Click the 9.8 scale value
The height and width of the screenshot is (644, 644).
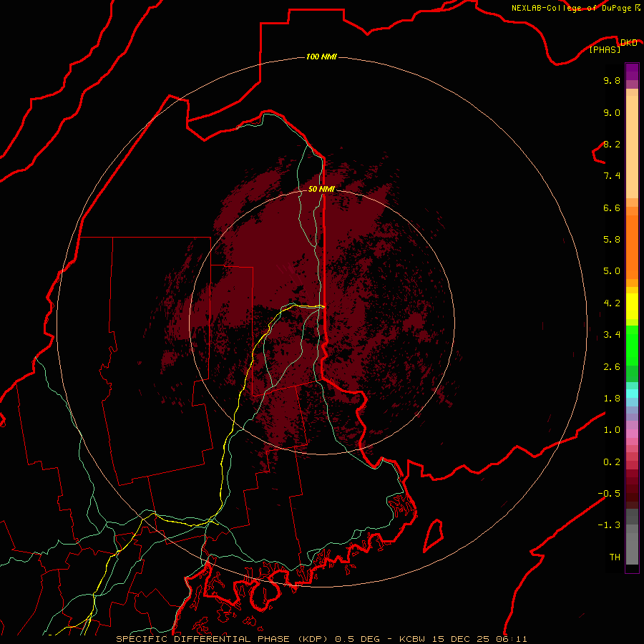pyautogui.click(x=612, y=80)
